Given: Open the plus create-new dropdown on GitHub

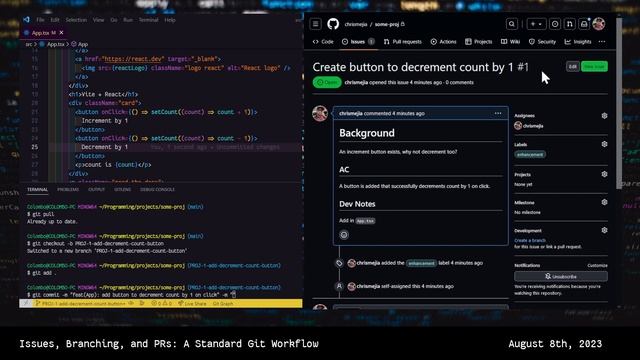Looking at the screenshot, I should [536, 24].
